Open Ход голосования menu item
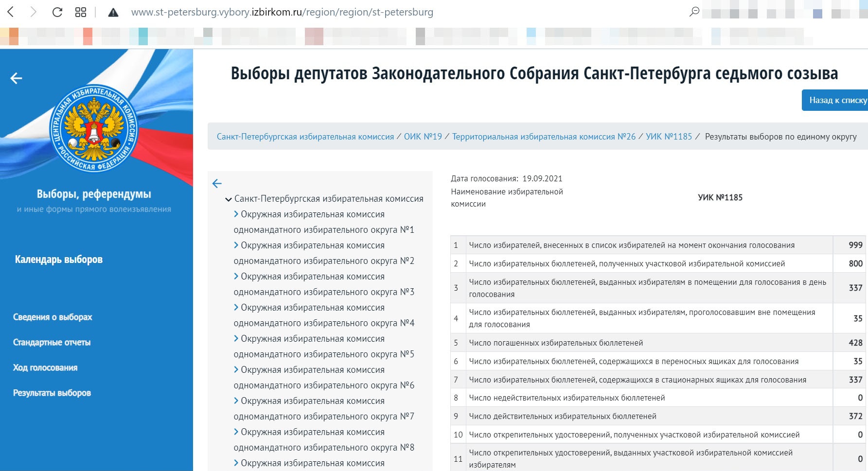868x471 pixels. [45, 367]
